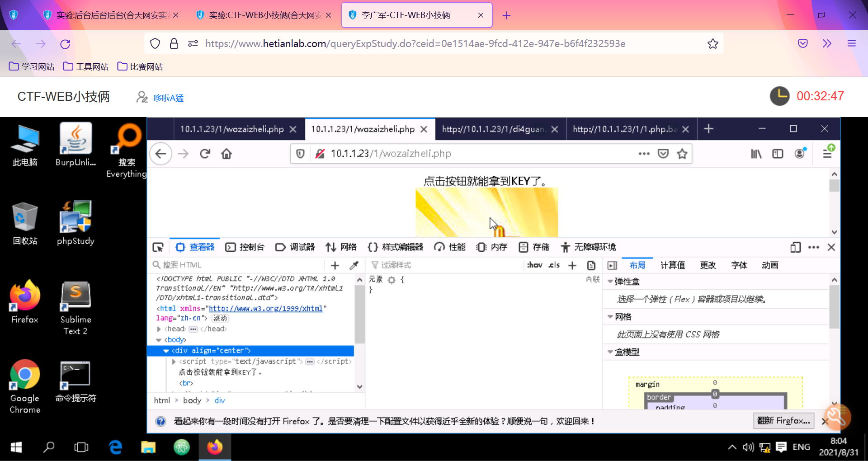Open the Google Chrome desktop shortcut

click(x=25, y=387)
